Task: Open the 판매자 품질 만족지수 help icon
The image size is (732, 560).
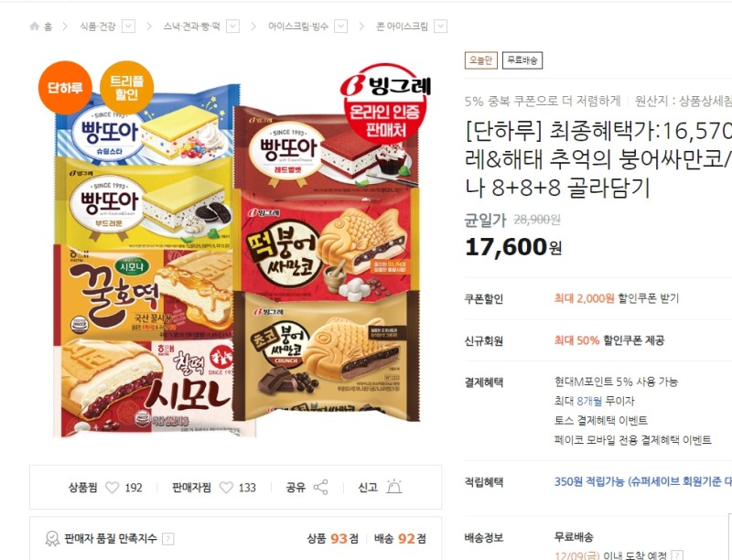Action: (x=167, y=539)
